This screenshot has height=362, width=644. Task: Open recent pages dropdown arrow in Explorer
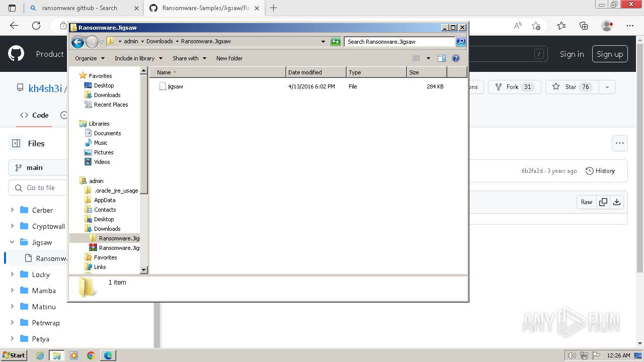(x=101, y=42)
